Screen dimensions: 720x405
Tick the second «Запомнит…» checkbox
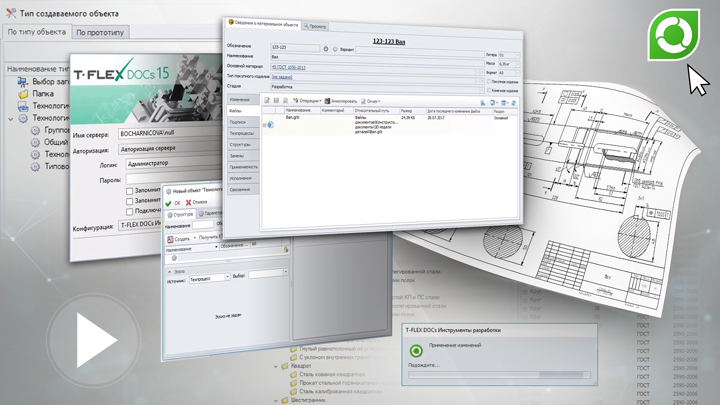pyautogui.click(x=129, y=201)
